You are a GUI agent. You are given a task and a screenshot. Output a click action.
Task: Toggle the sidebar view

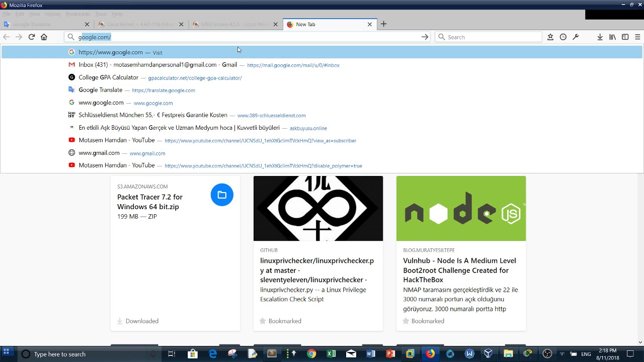click(x=625, y=37)
